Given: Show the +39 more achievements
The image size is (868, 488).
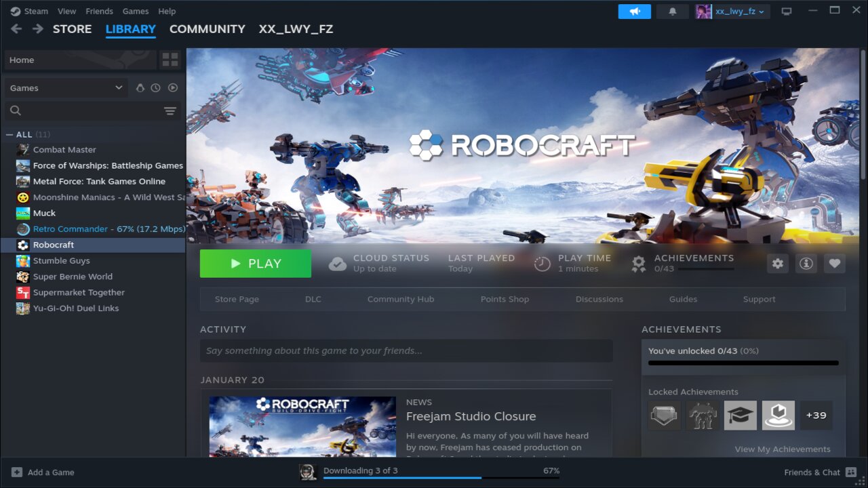Looking at the screenshot, I should pos(816,415).
